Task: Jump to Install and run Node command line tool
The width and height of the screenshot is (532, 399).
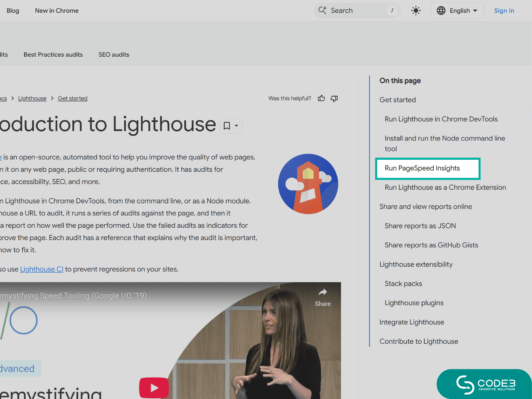Action: click(445, 144)
